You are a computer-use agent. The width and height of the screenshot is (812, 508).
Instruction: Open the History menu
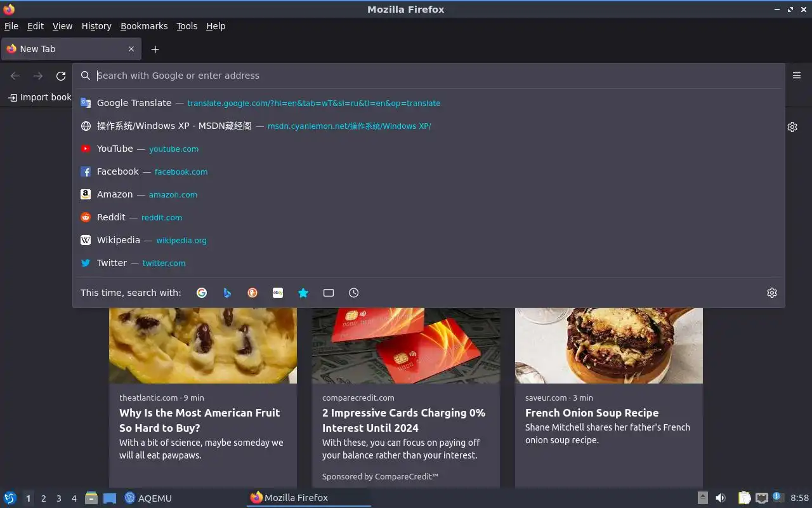coord(96,26)
